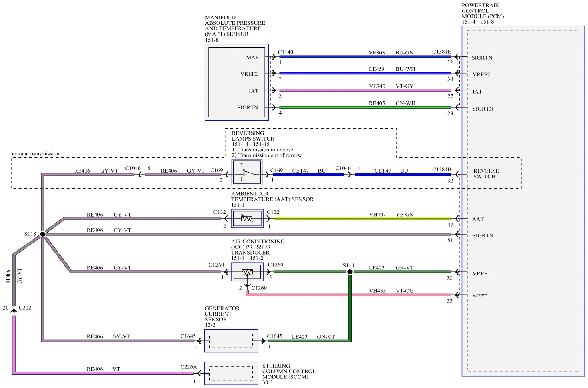Click the 'VT-GY' wire color code
Viewport: 588px width, 388px height.
tap(405, 86)
